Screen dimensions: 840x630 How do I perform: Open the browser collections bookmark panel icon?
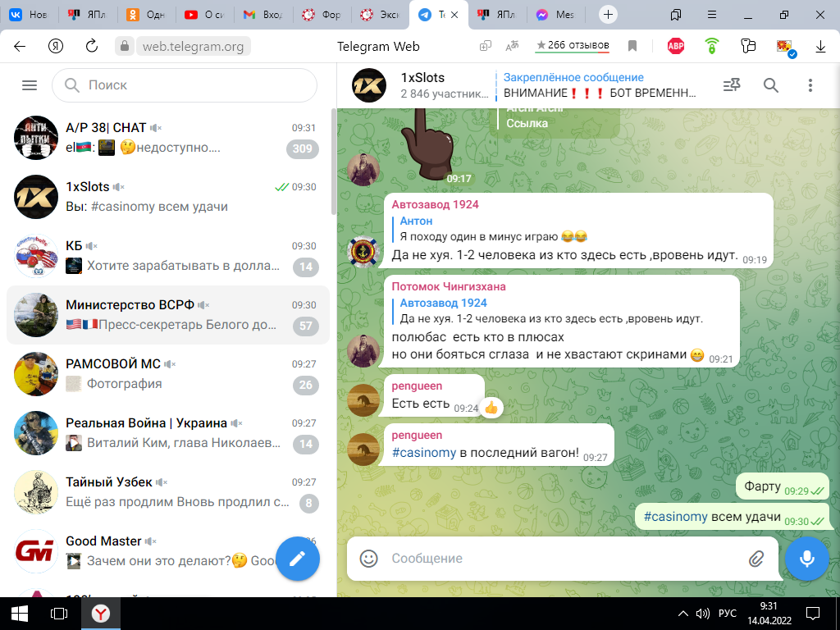pyautogui.click(x=676, y=15)
